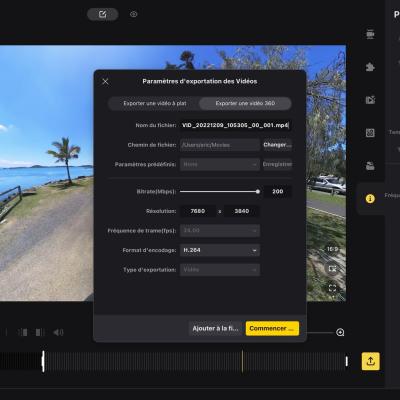This screenshot has width=400, height=400.
Task: Click the edit mode pill icon at top
Action: tap(103, 14)
